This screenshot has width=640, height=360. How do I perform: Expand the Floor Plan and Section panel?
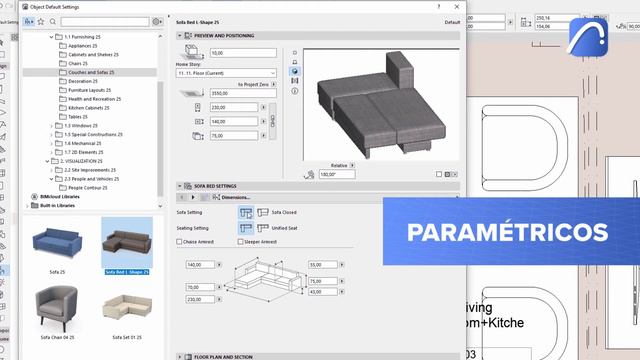pos(180,357)
